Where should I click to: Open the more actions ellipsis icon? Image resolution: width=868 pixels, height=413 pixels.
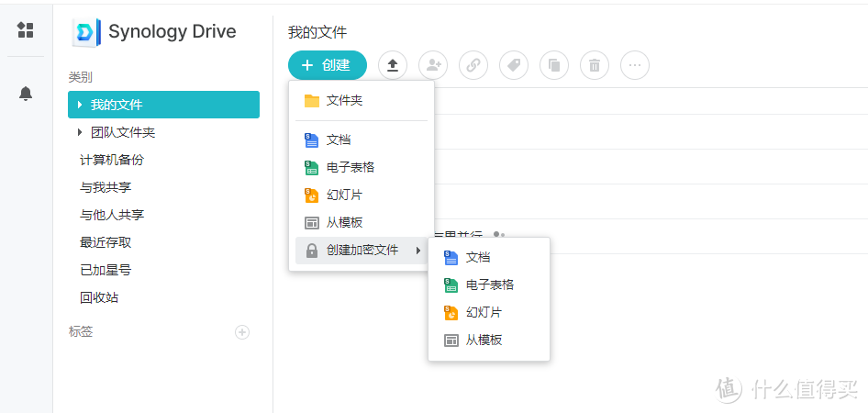point(635,65)
